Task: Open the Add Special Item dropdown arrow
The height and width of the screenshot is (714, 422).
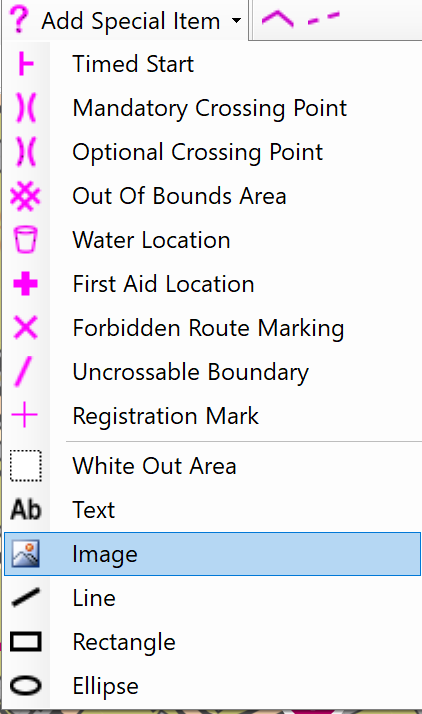Action: click(x=236, y=21)
